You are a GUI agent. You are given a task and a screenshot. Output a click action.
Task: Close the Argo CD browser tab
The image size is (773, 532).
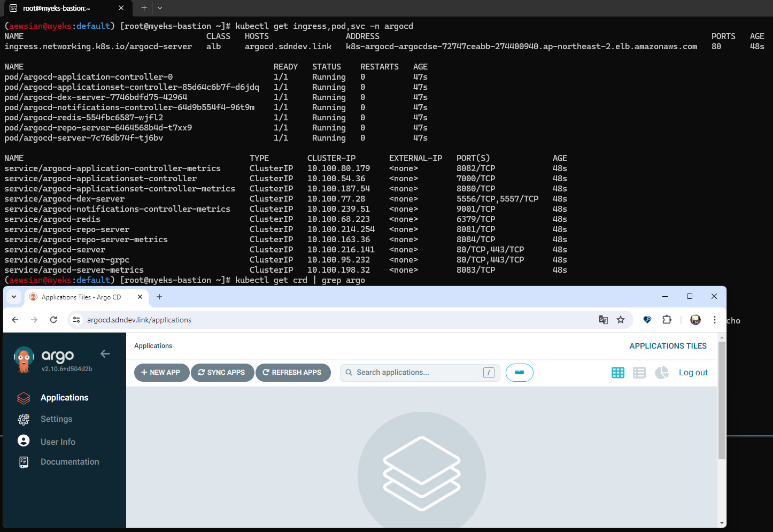coord(140,297)
